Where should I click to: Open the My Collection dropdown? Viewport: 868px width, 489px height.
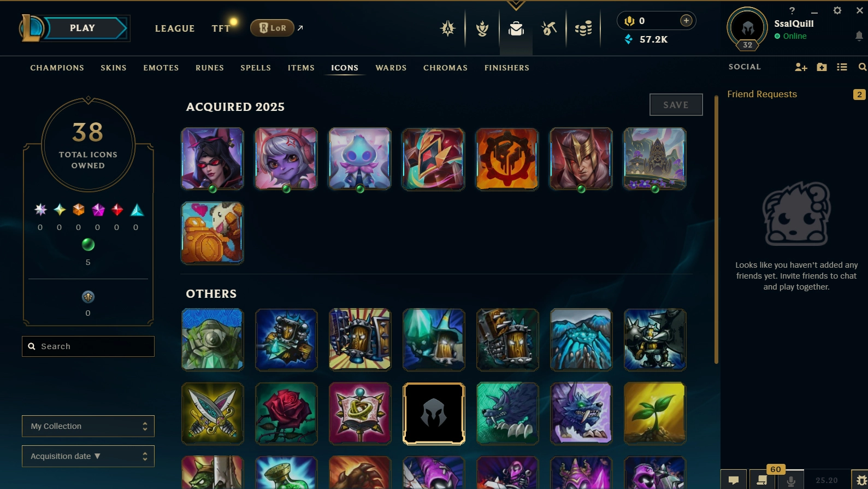88,426
